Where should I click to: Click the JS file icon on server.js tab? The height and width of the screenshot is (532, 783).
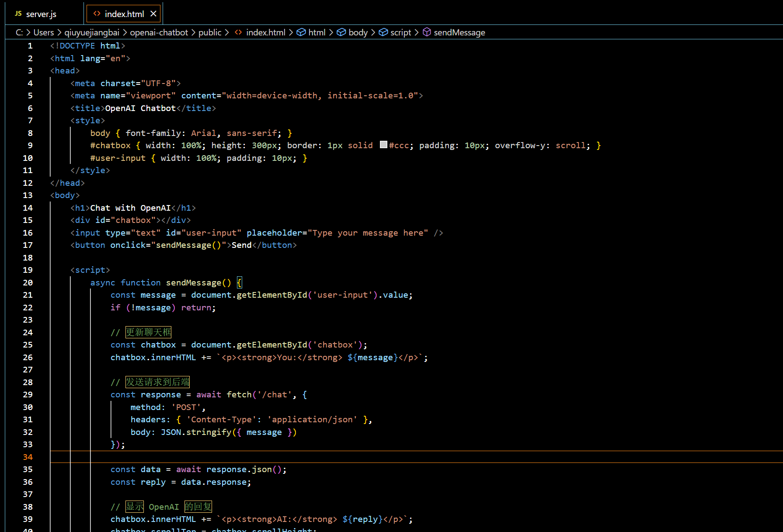coord(18,14)
